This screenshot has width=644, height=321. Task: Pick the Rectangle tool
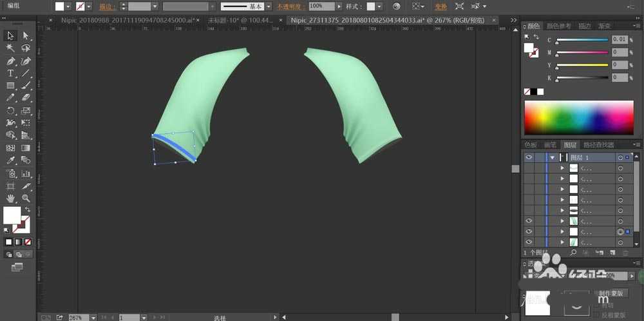coord(11,86)
